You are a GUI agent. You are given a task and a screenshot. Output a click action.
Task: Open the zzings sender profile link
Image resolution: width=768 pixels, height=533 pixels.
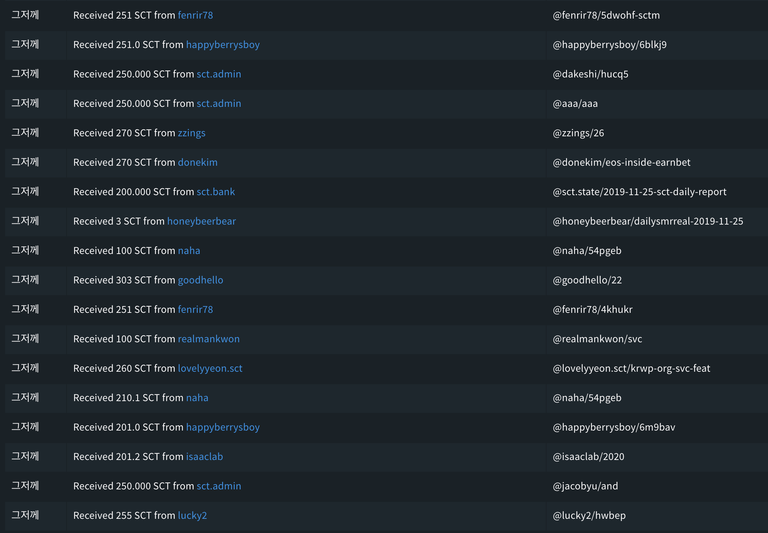pyautogui.click(x=192, y=133)
